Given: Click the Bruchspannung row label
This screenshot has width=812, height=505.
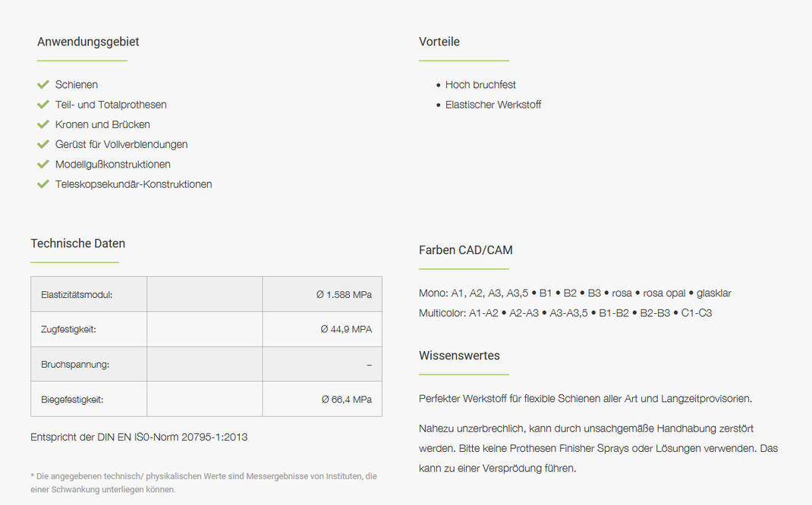Looking at the screenshot, I should 75,364.
